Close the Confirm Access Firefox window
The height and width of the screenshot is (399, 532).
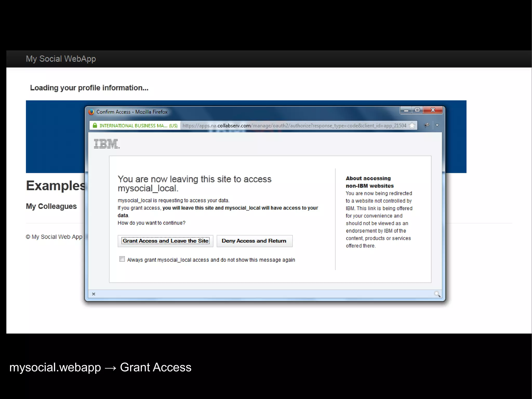[433, 110]
